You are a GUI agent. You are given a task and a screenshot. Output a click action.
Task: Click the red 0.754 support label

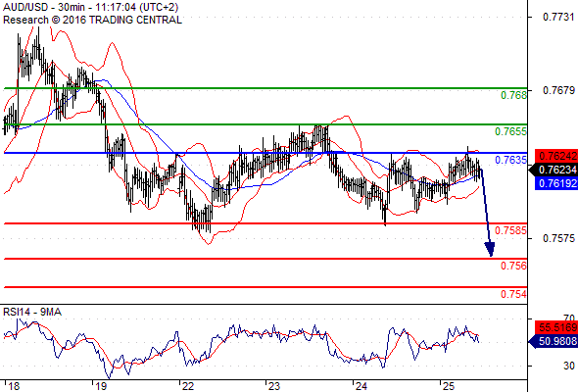pos(513,294)
